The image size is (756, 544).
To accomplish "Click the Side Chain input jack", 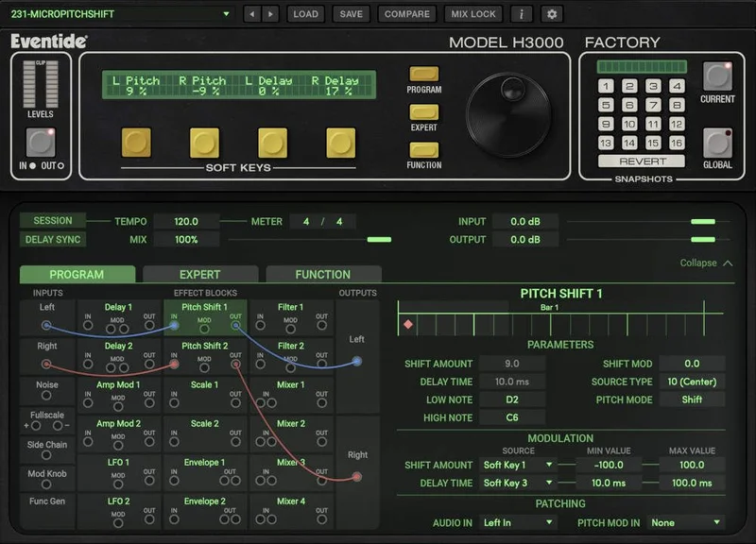I will coord(46,455).
